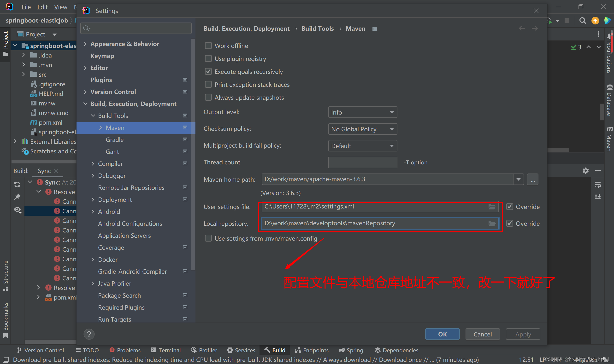Click the Cancel button
Screen dimensions: 614x364
tap(482, 334)
